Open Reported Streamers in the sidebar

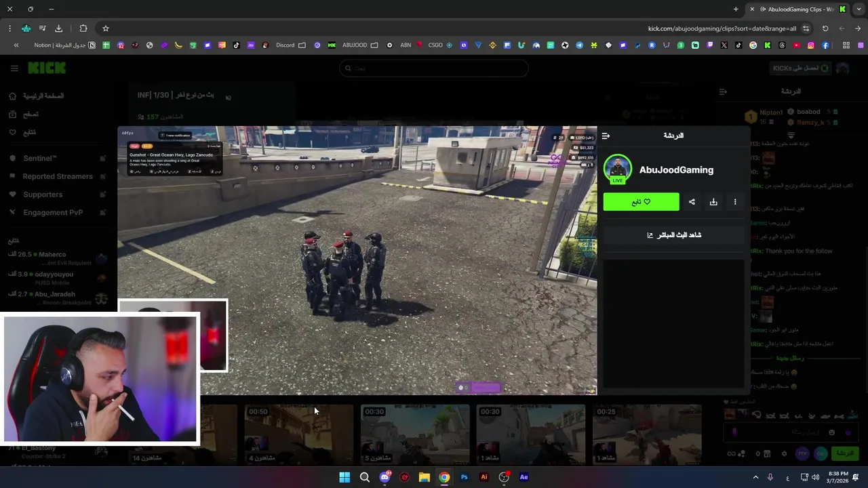58,176
